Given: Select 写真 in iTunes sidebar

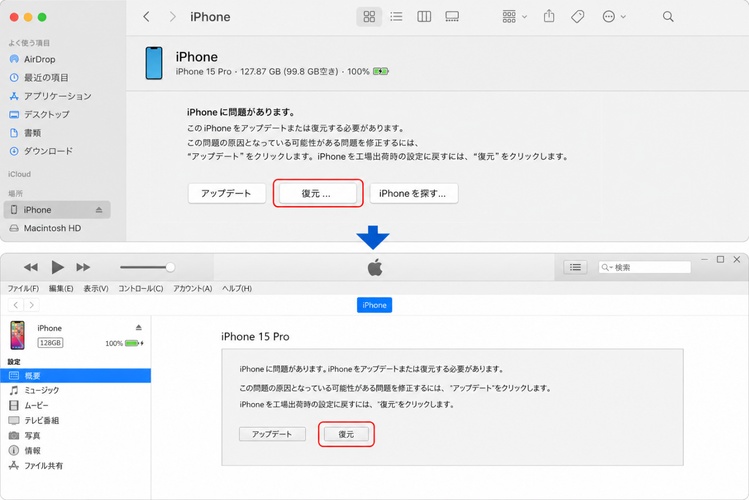Looking at the screenshot, I should tap(75, 436).
